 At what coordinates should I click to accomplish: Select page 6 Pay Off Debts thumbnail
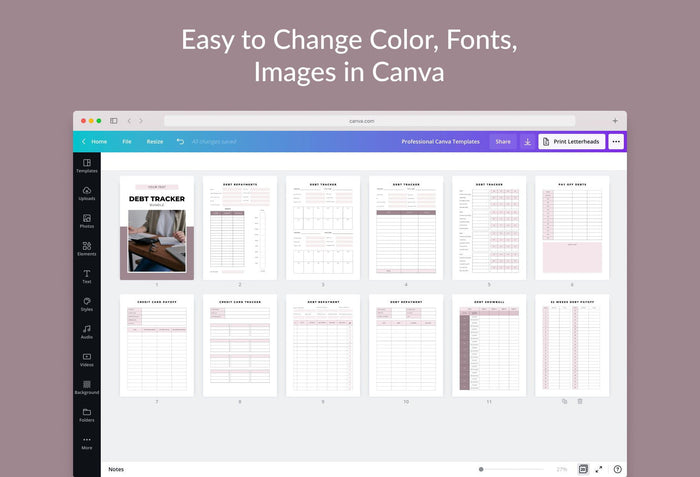[572, 228]
